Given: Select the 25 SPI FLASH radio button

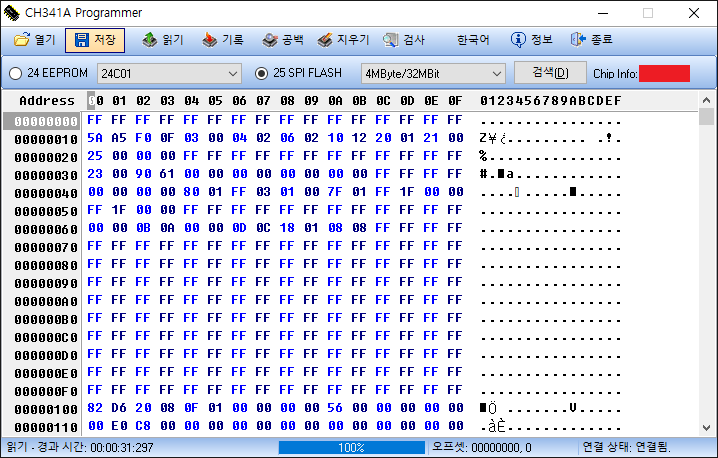Looking at the screenshot, I should (x=261, y=73).
